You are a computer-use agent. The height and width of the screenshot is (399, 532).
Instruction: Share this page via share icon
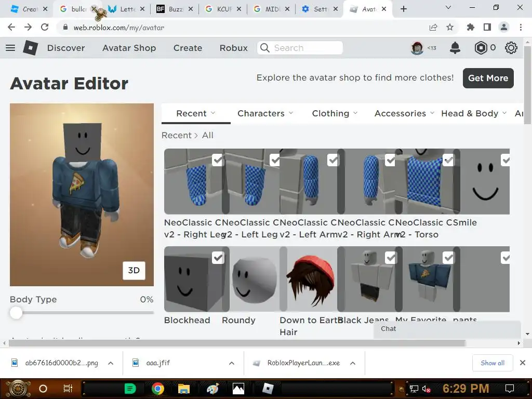click(x=433, y=27)
